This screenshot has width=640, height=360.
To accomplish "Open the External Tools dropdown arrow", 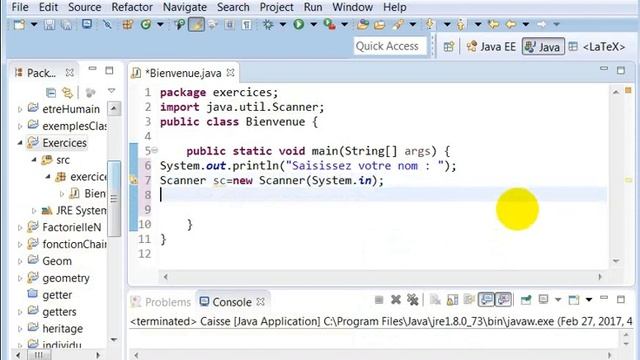I will click(x=344, y=25).
